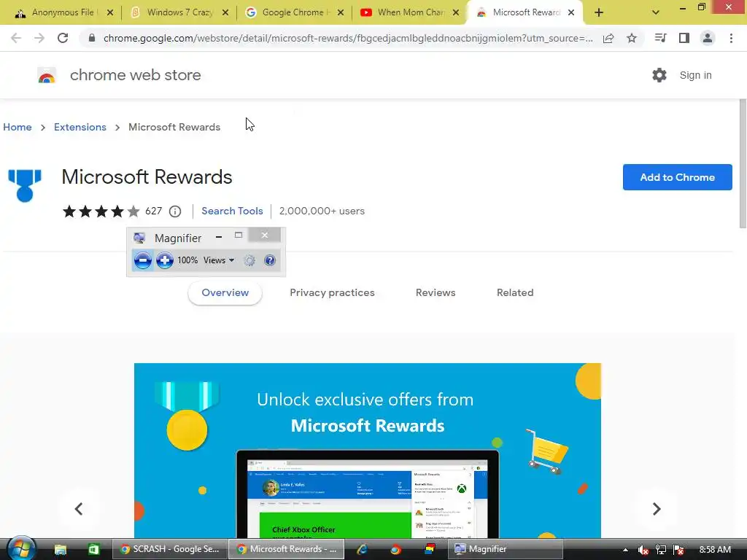The height and width of the screenshot is (560, 747).
Task: Click the network tray icon
Action: point(661,550)
